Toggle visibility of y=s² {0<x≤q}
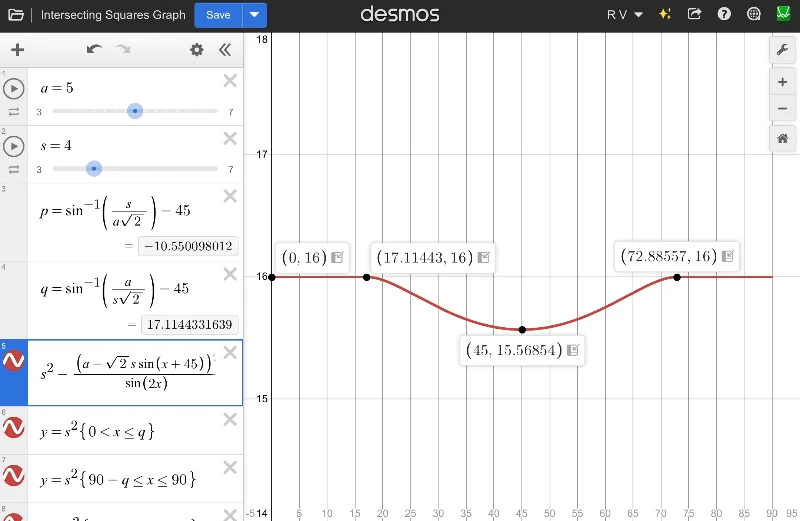Screen dimensions: 800x521 tap(14, 428)
